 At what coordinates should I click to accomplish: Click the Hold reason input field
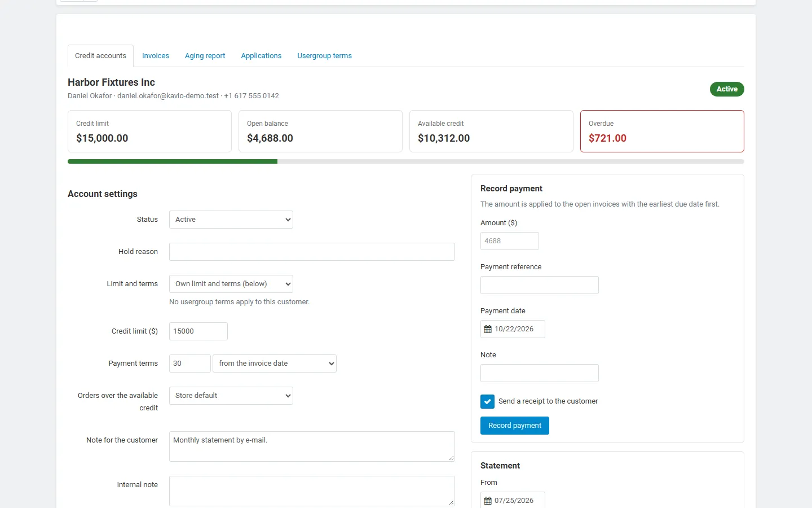click(312, 252)
